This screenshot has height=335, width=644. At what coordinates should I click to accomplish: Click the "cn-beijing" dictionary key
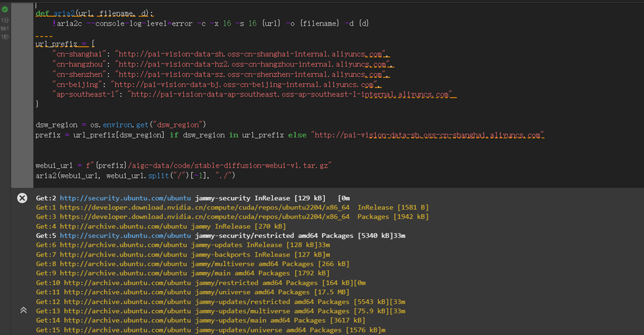[x=77, y=84]
